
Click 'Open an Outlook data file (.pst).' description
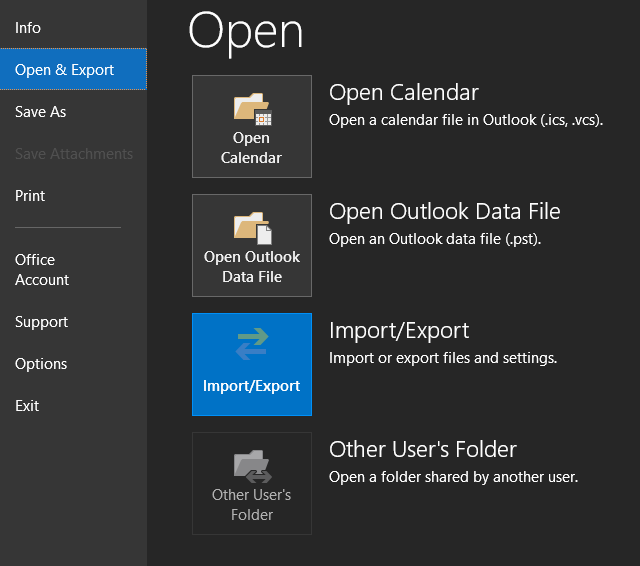pos(435,239)
